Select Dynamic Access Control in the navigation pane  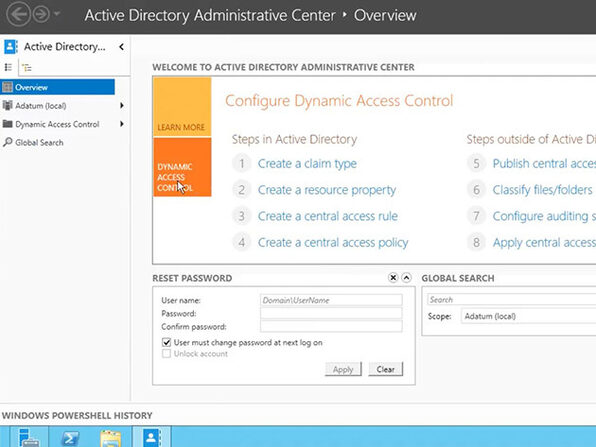57,124
